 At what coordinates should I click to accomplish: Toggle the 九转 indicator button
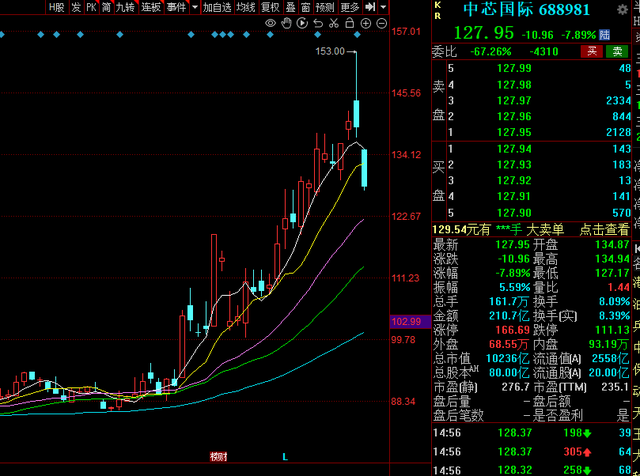tap(125, 7)
